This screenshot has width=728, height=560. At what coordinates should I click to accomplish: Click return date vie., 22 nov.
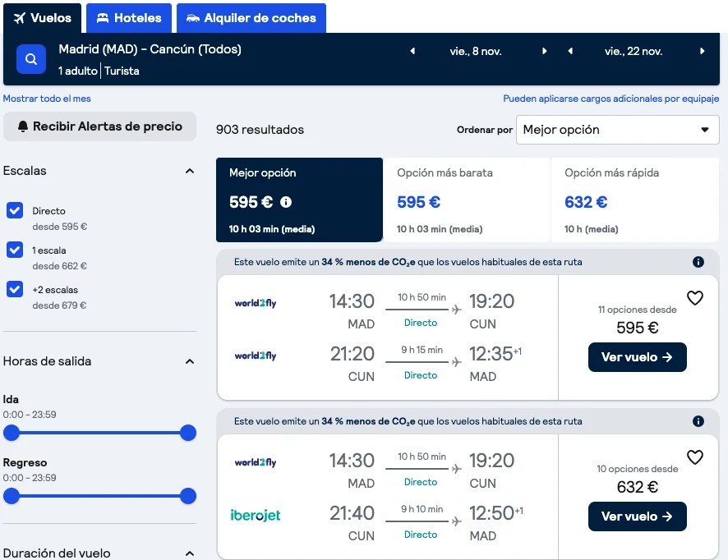pyautogui.click(x=634, y=51)
